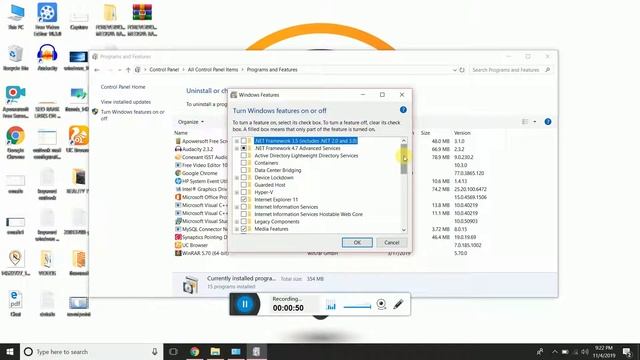Open the Windows Start menu
This screenshot has width=640, height=360.
10,351
